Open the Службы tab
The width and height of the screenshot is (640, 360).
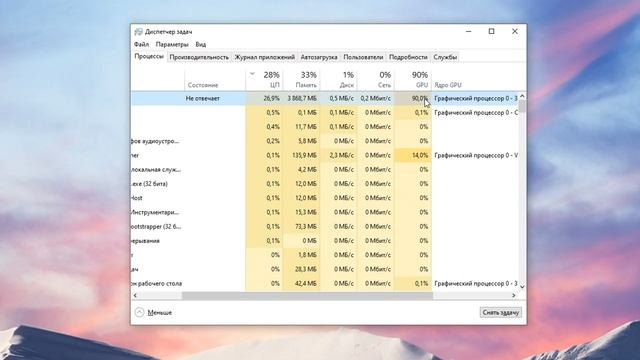tap(445, 57)
